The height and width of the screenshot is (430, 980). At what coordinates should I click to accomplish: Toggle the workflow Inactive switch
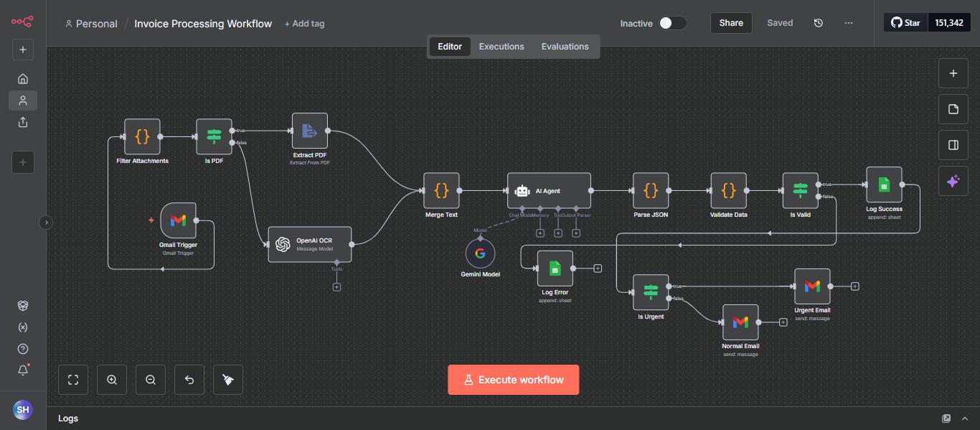(673, 23)
